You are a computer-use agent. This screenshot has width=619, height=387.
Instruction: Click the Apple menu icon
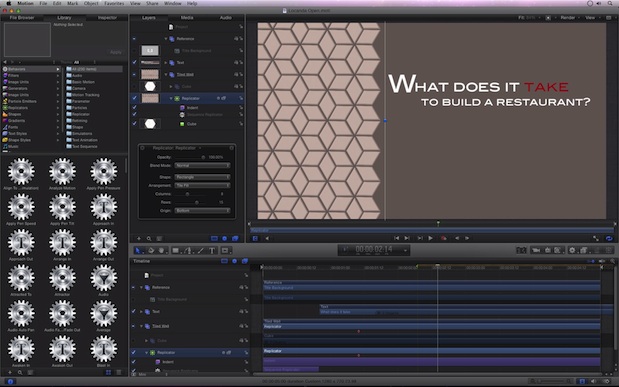point(8,3)
